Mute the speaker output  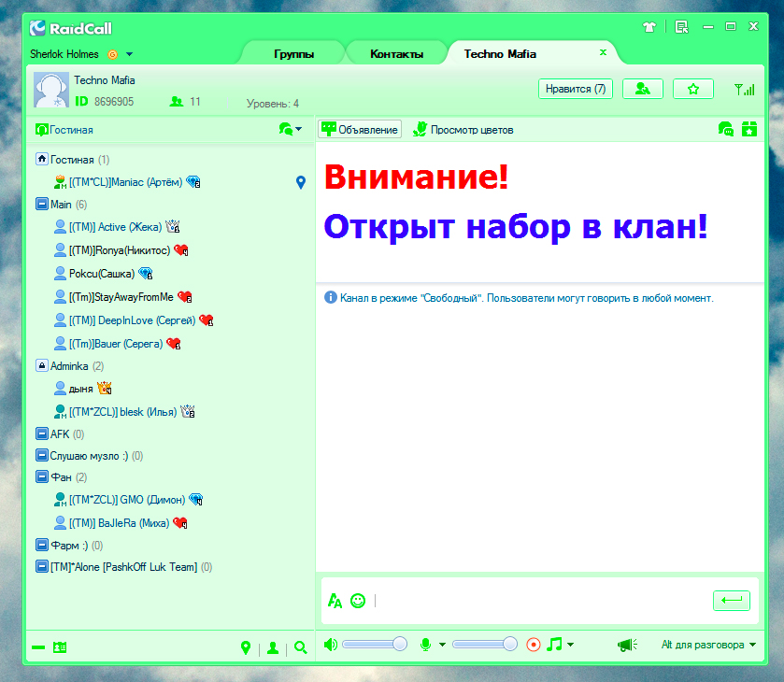[x=331, y=645]
